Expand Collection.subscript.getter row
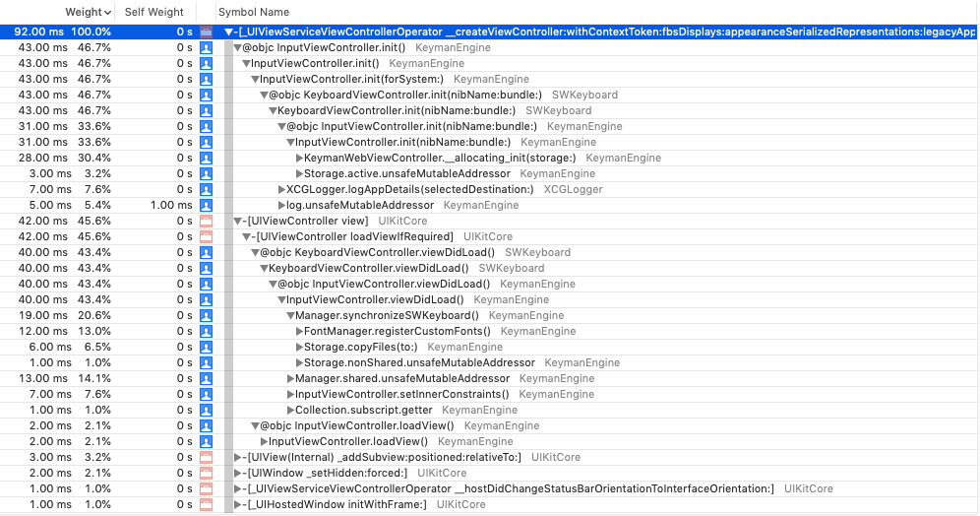The image size is (980, 516). coord(290,411)
